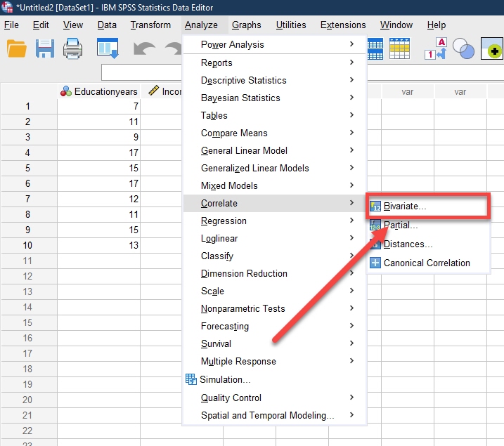Click the Educationyears nominal measure icon
504x446 pixels.
[66, 91]
